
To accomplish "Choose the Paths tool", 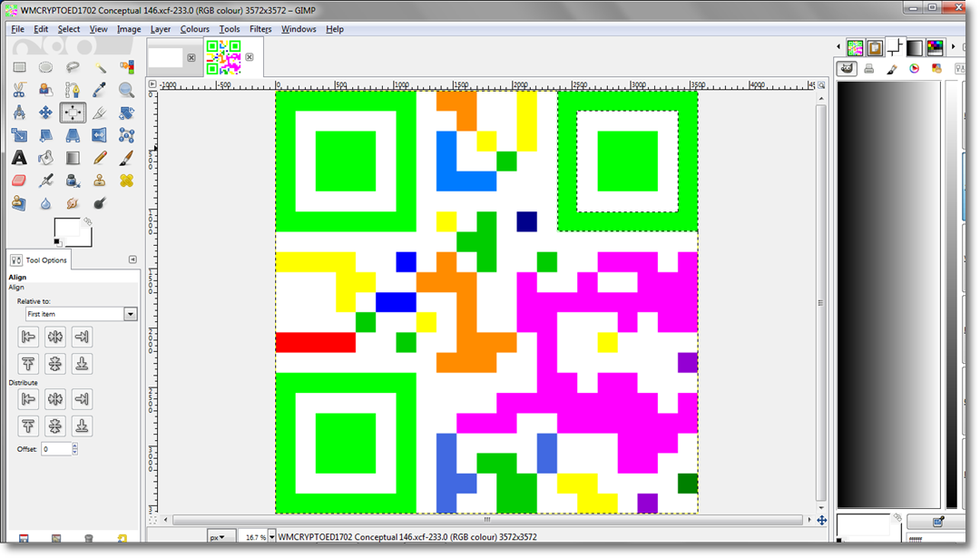I will 73,90.
